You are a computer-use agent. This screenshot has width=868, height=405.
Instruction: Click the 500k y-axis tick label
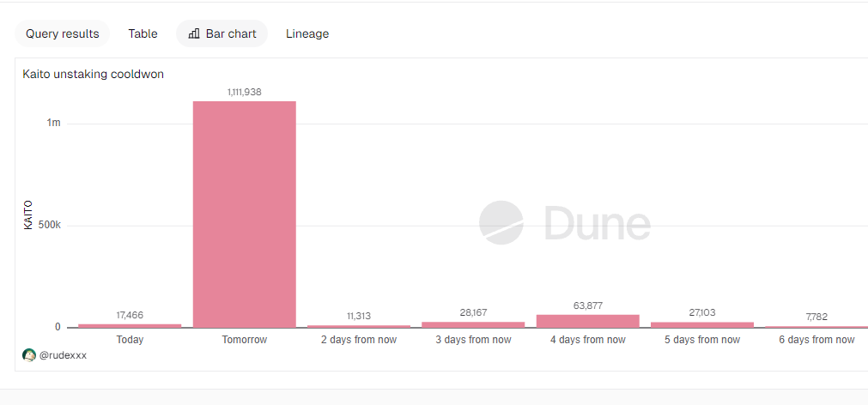pos(47,225)
